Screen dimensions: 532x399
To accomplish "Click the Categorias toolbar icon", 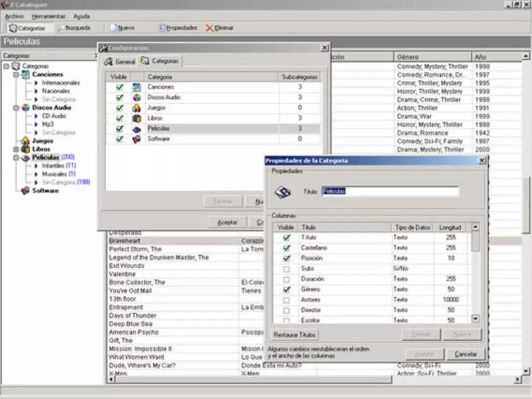I will click(13, 28).
